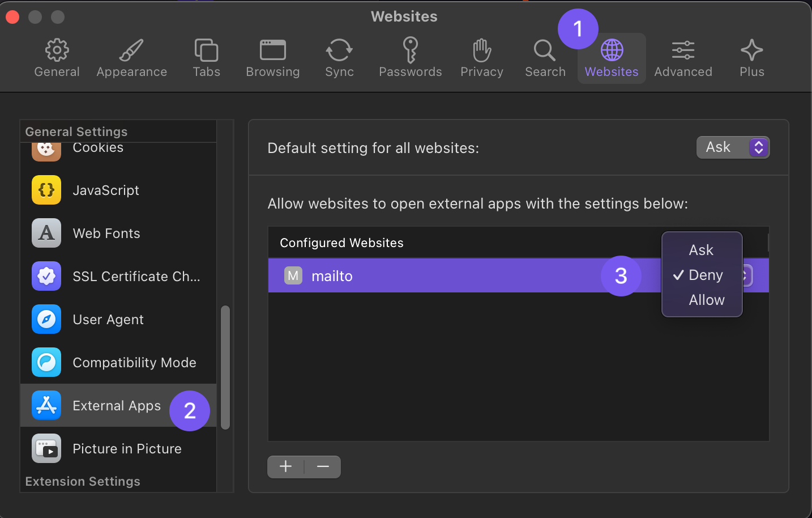
Task: Click the mailto row's dropdown stepper
Action: [747, 276]
